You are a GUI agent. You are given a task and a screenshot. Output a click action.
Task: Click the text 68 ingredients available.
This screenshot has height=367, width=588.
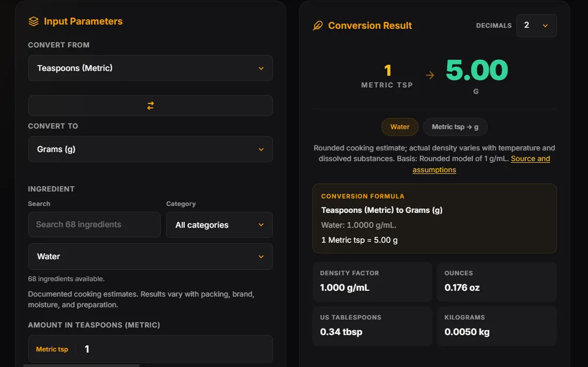[66, 279]
